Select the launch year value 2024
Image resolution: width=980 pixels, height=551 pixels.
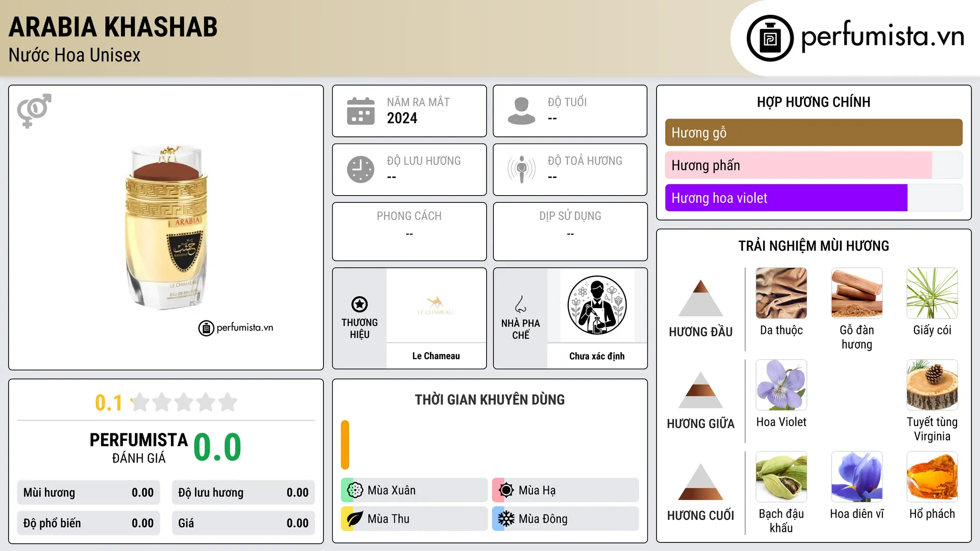pyautogui.click(x=402, y=118)
